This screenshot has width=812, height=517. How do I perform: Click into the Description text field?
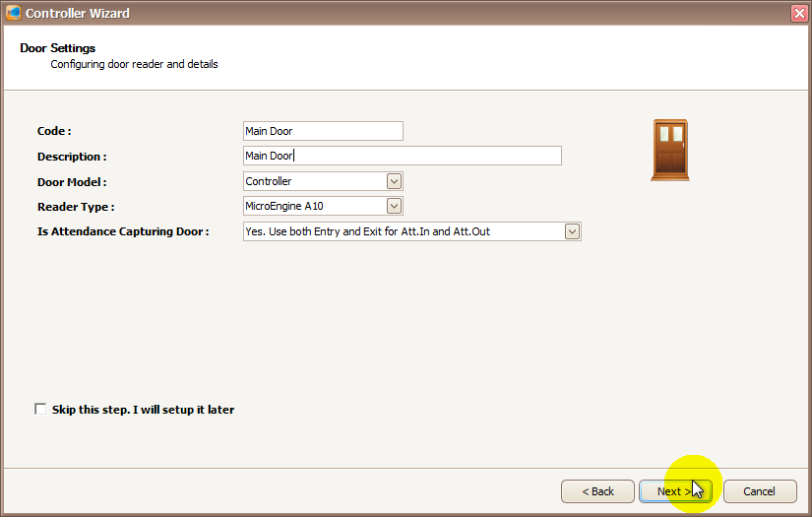tap(402, 156)
